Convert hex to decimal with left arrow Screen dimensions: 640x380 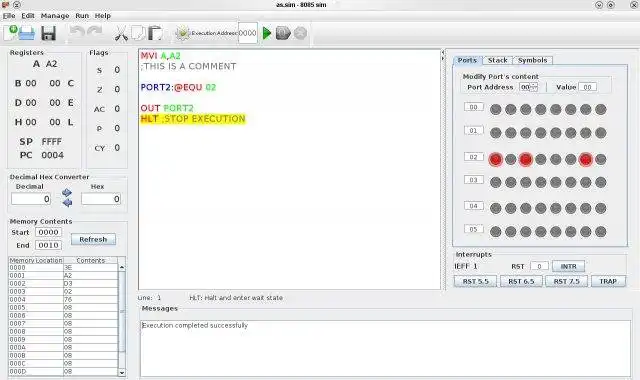pyautogui.click(x=67, y=202)
